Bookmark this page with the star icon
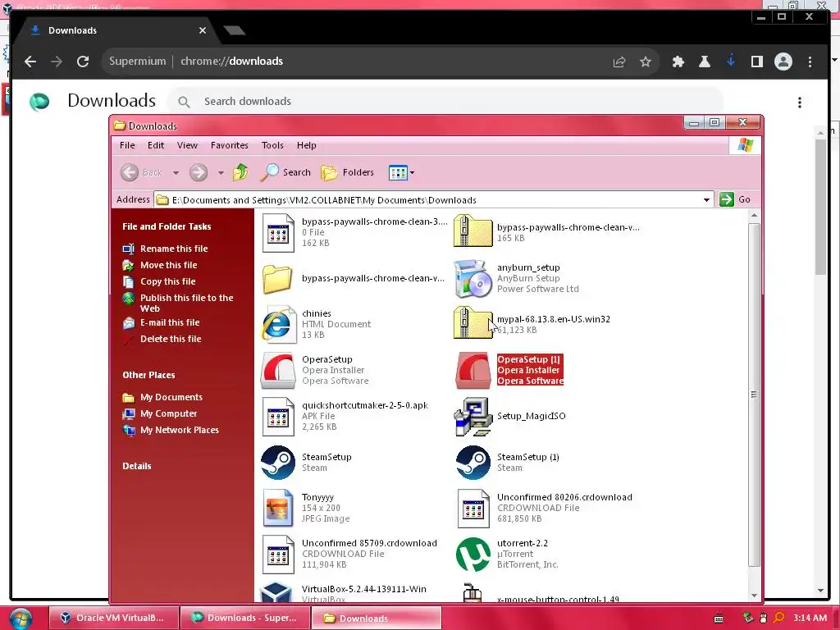Viewport: 840px width, 630px height. point(646,62)
